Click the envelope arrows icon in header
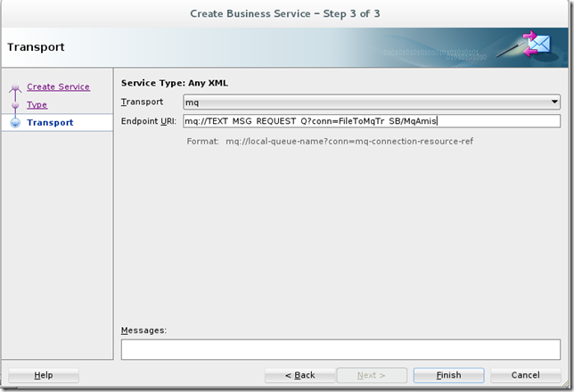Image resolution: width=574 pixels, height=392 pixels. [537, 45]
